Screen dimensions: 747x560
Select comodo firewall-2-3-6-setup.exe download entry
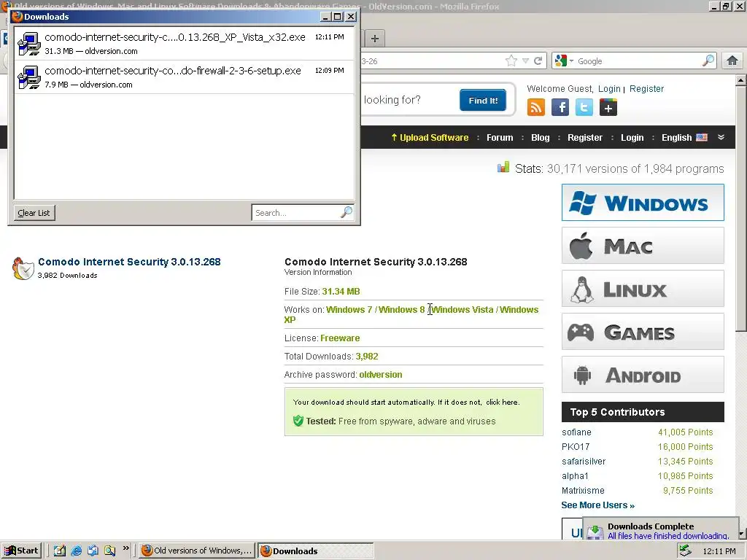point(185,77)
